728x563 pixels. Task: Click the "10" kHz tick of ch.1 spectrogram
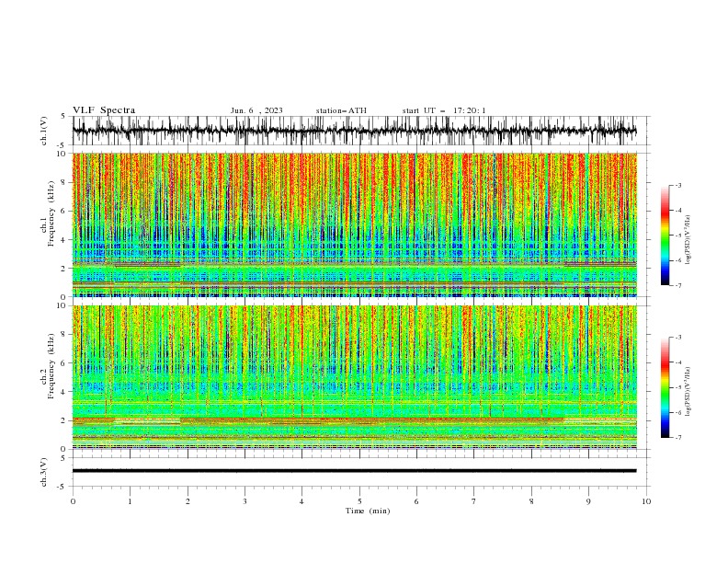click(63, 154)
